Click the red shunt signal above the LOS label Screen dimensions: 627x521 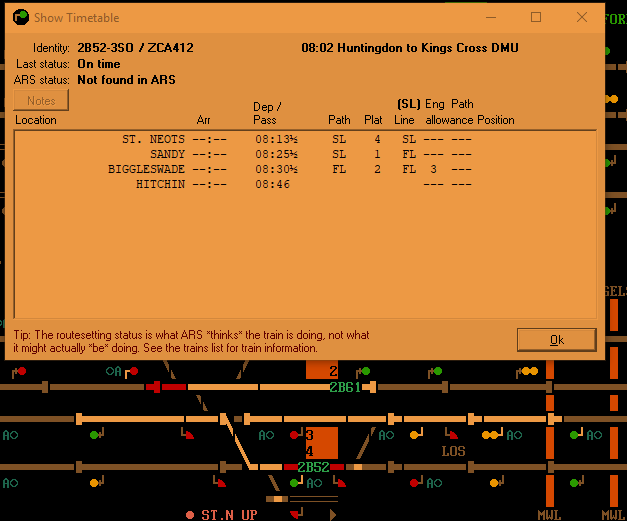pyautogui.click(x=451, y=433)
